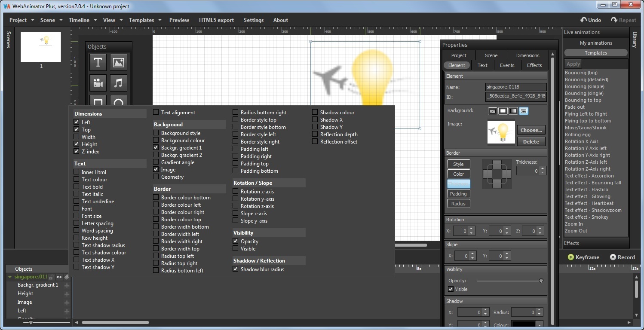Click the Repeat arrow button
The image size is (644, 330).
[623, 20]
